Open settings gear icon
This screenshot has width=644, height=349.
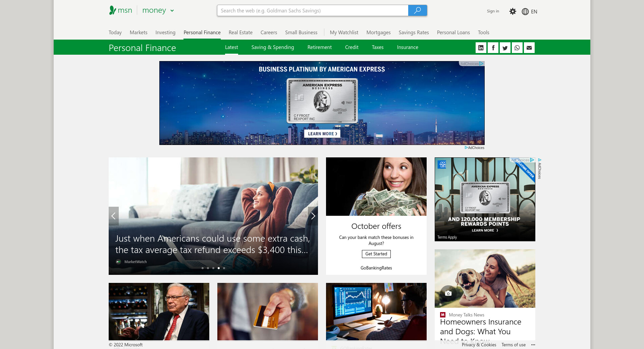tap(513, 11)
